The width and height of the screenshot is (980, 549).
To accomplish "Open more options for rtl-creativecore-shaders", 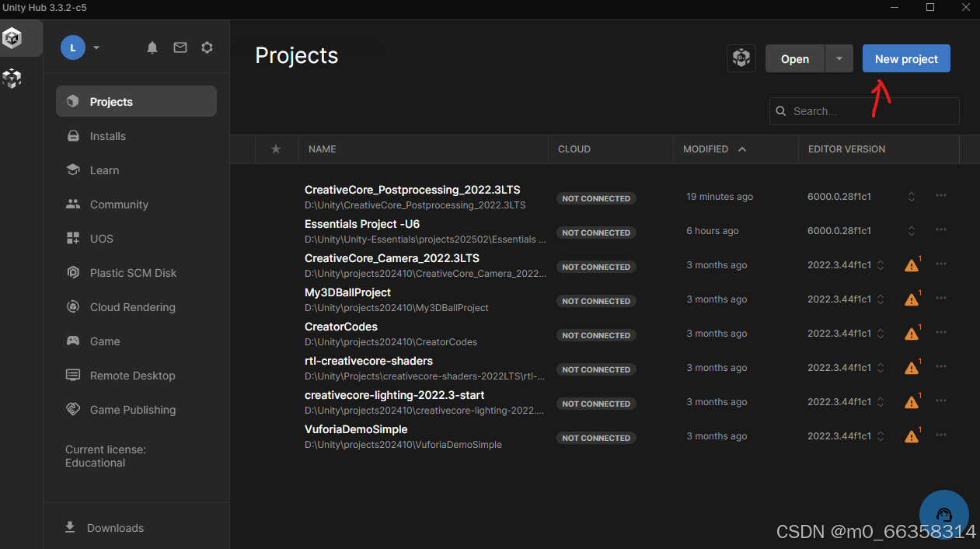I will (941, 367).
